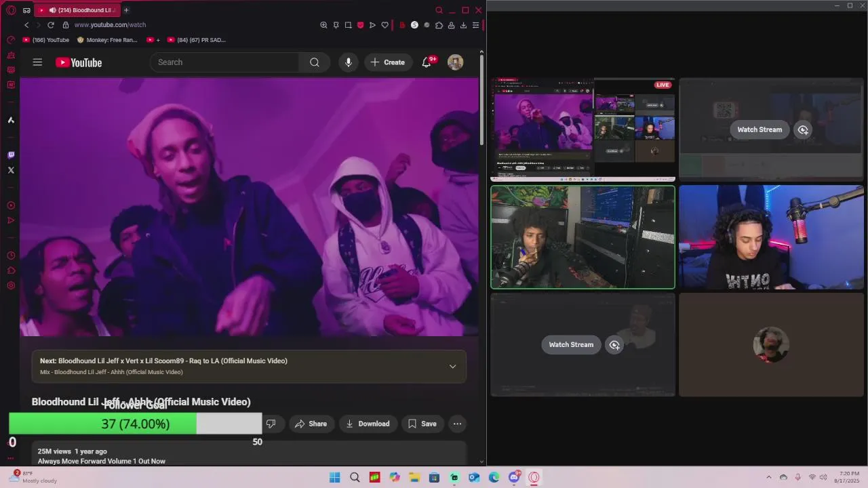
Task: Open Windows taskbar search
Action: point(355,477)
